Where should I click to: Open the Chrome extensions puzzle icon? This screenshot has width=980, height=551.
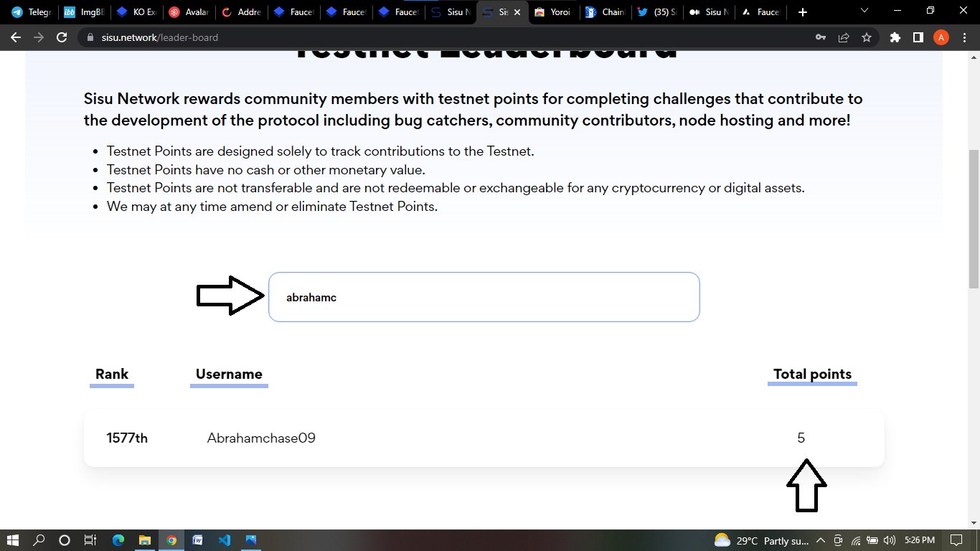[895, 37]
